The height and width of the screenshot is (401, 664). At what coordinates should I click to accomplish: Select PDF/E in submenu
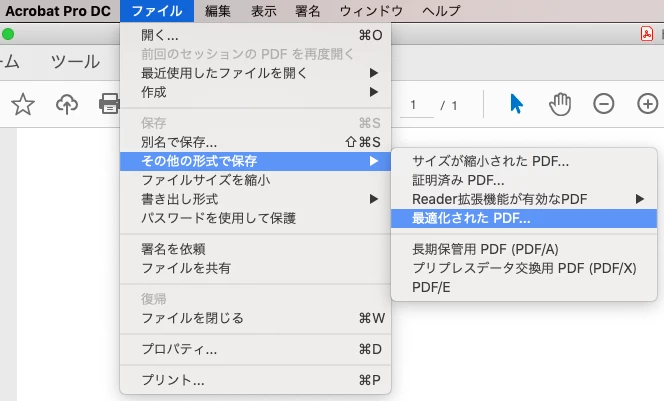point(524,287)
